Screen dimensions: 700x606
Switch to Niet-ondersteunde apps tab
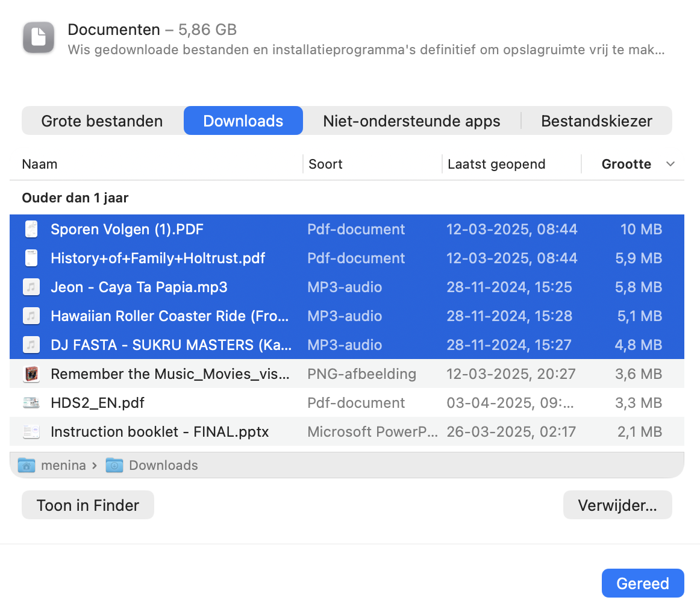(411, 120)
